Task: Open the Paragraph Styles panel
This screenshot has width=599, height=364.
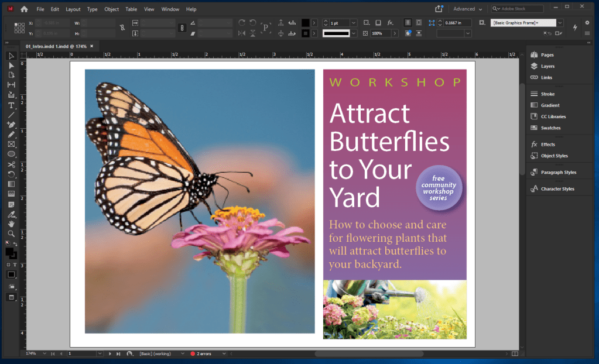Action: (558, 172)
